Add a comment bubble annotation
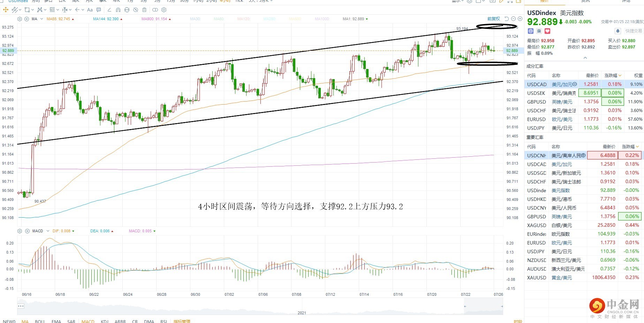Screen dimensions: 644x323 99,10
